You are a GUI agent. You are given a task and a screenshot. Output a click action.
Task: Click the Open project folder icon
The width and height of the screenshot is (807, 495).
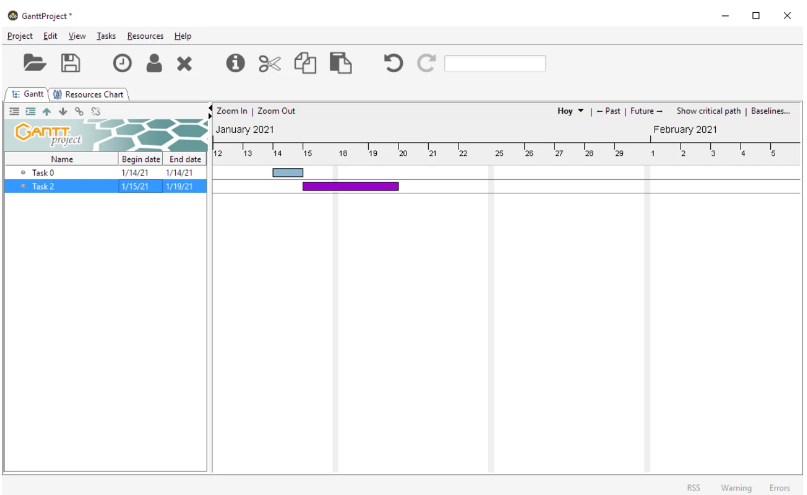click(x=34, y=64)
